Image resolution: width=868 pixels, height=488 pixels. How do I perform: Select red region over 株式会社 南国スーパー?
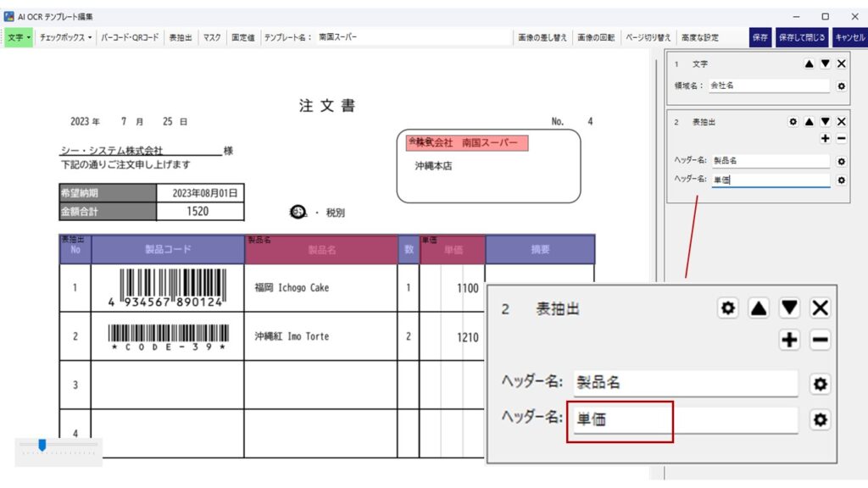tap(467, 142)
